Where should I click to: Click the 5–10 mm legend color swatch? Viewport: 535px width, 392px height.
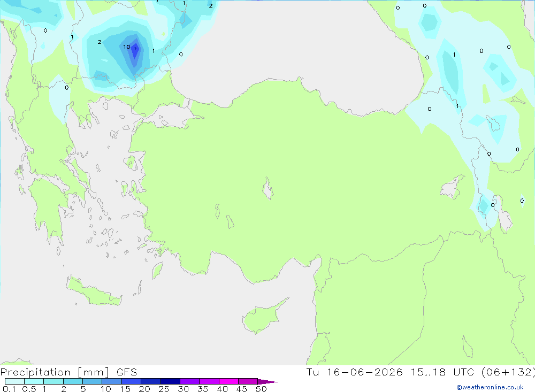tap(93, 381)
